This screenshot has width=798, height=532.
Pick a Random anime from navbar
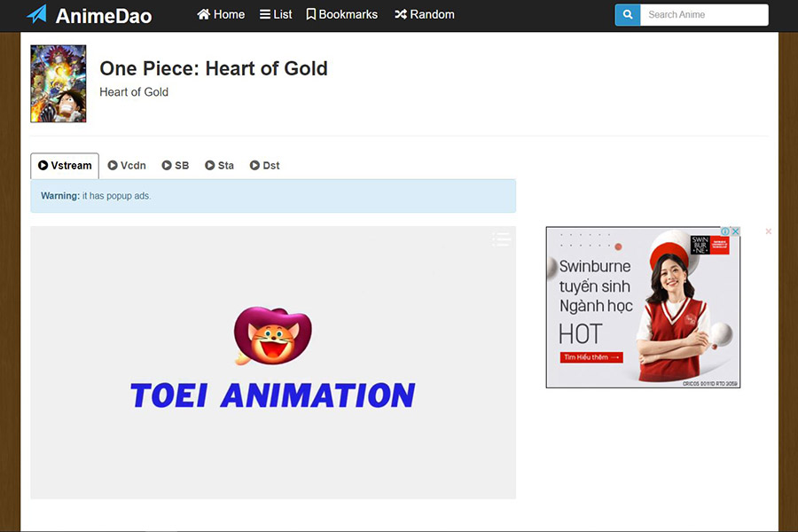coord(425,14)
